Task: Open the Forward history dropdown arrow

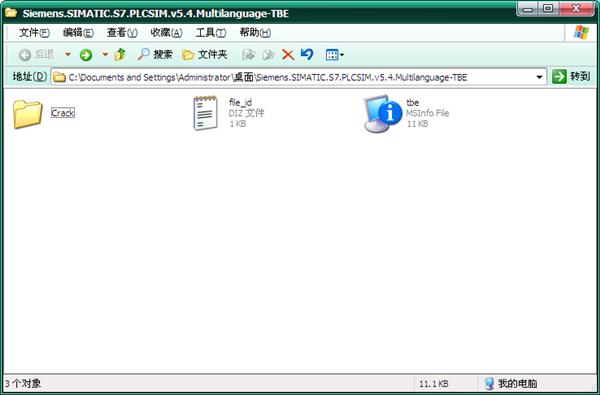Action: (x=104, y=55)
